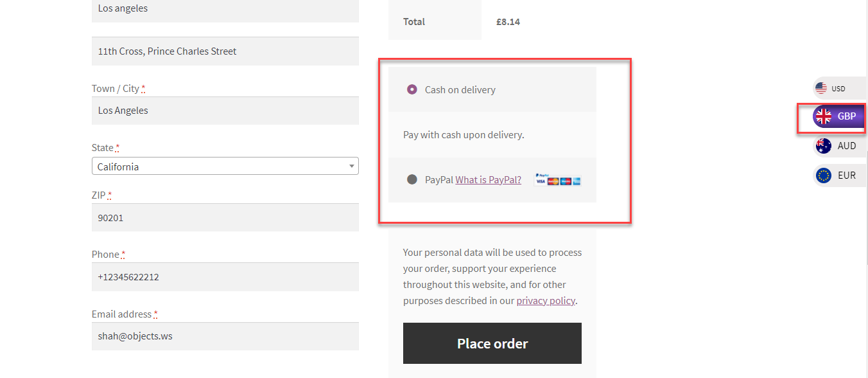Choose the Australian flag AUD icon
Screen dimensions: 868x378
click(x=824, y=146)
